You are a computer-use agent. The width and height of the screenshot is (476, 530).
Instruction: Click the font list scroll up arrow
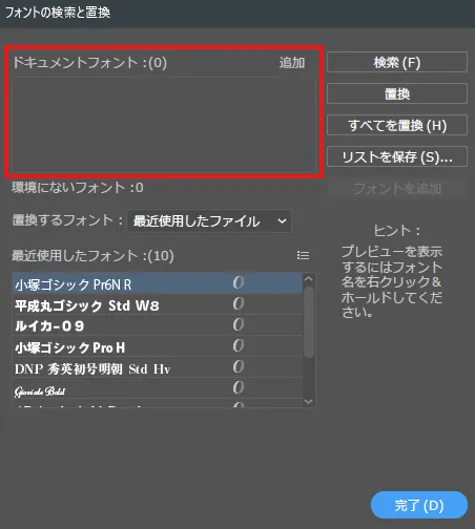tap(308, 279)
